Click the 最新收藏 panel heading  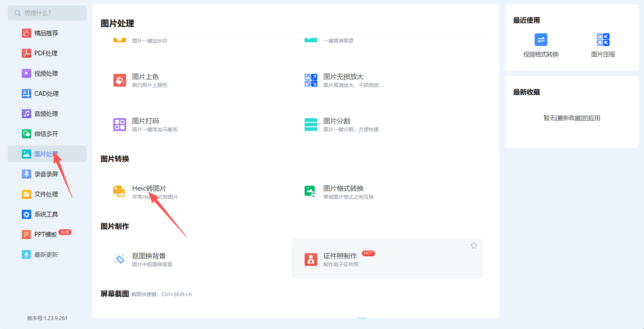(527, 92)
